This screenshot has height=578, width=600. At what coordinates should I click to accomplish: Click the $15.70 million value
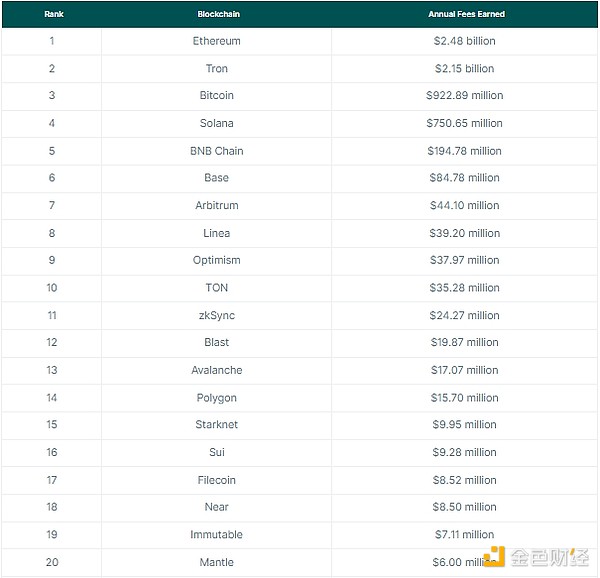pos(465,398)
